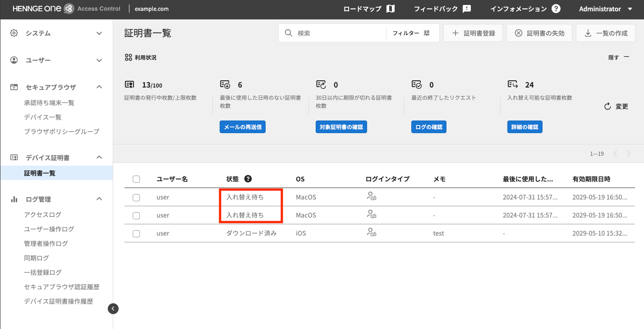Screen dimensions: 644x329
Task: Click the 対象証明書の確認 button
Action: point(341,127)
